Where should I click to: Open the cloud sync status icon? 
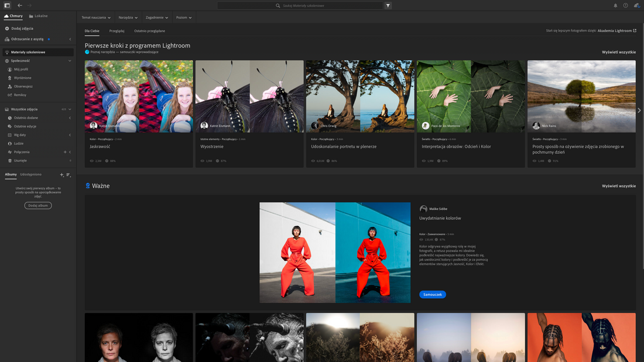coord(636,5)
